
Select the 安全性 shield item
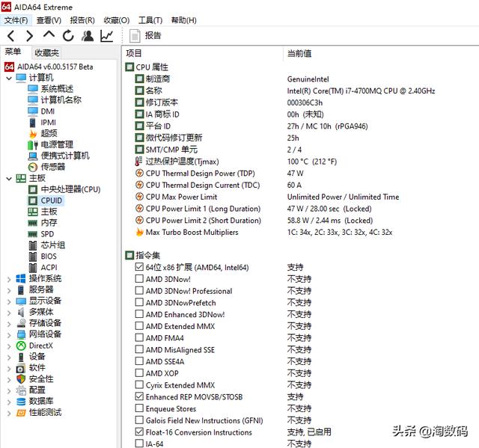pyautogui.click(x=41, y=379)
